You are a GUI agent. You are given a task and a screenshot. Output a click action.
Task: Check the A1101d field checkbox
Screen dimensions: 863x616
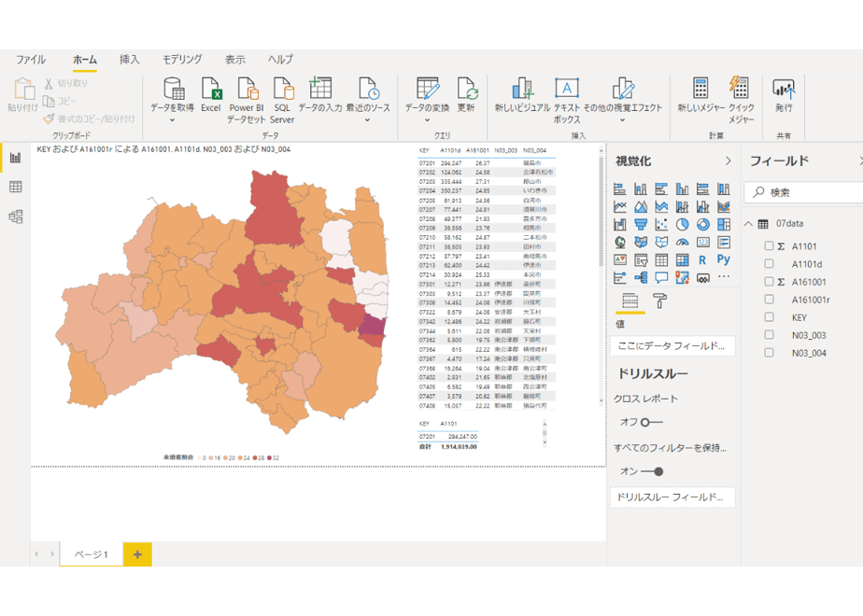769,264
